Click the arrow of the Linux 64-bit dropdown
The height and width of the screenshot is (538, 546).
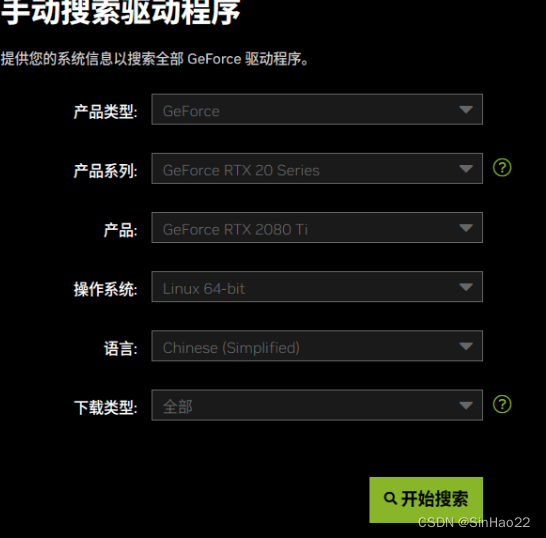(x=466, y=287)
